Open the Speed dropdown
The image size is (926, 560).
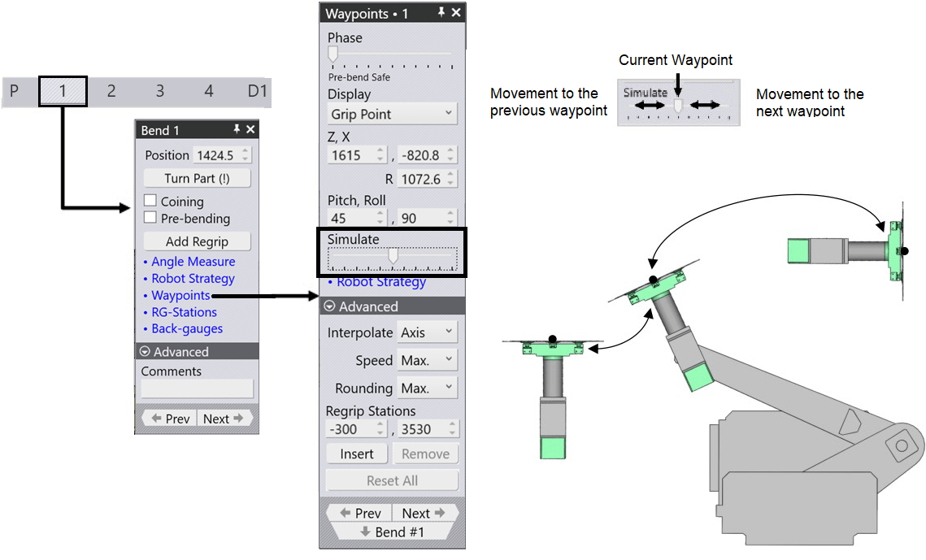point(427,360)
